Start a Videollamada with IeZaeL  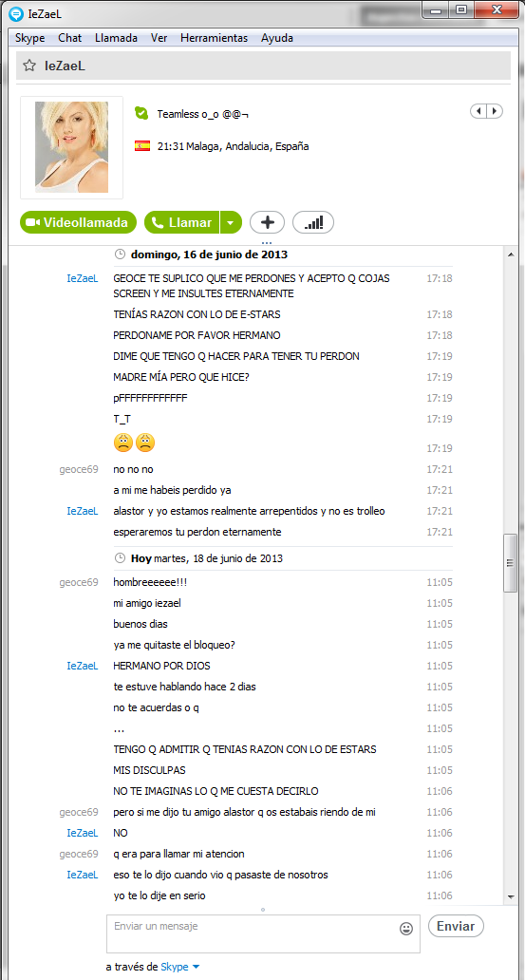(78, 222)
